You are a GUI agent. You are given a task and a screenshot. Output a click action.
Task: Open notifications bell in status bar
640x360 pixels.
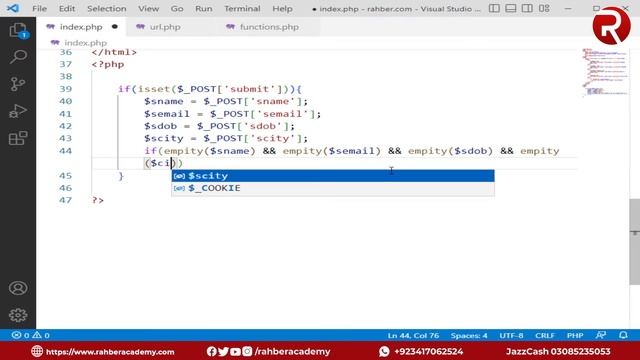coord(623,335)
